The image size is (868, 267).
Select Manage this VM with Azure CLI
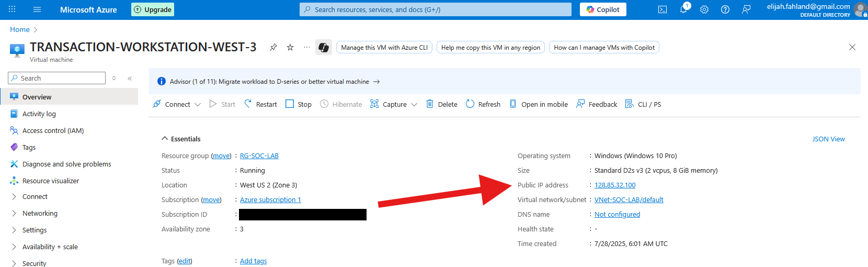tap(384, 47)
